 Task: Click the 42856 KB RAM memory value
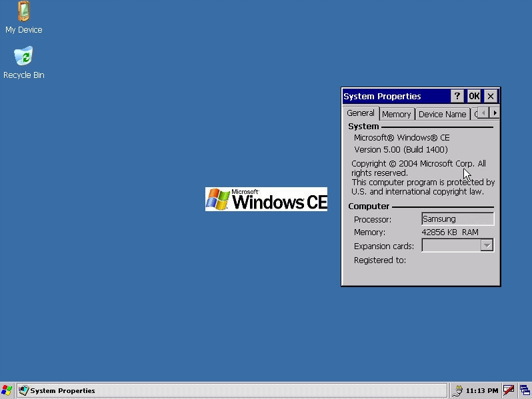(x=450, y=232)
